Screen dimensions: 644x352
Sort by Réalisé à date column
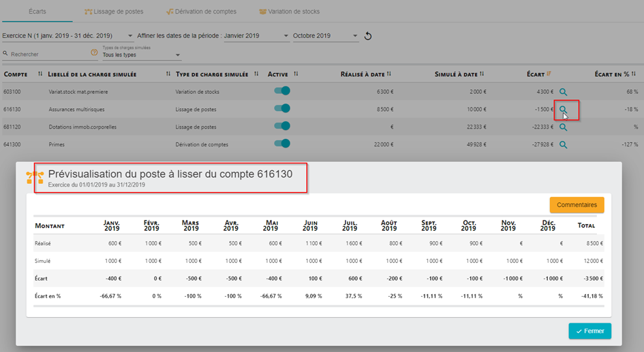pyautogui.click(x=399, y=74)
